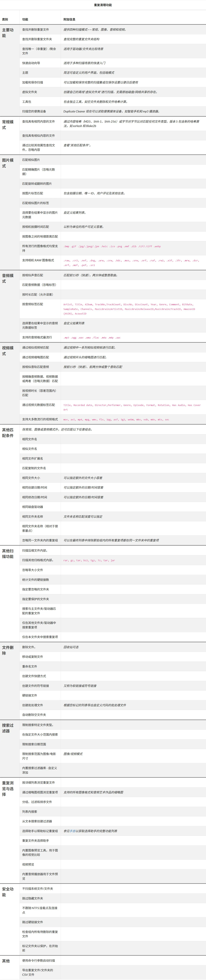
Task: Click the "虚拟文件夹" feature cell
Action: pyautogui.click(x=40, y=92)
